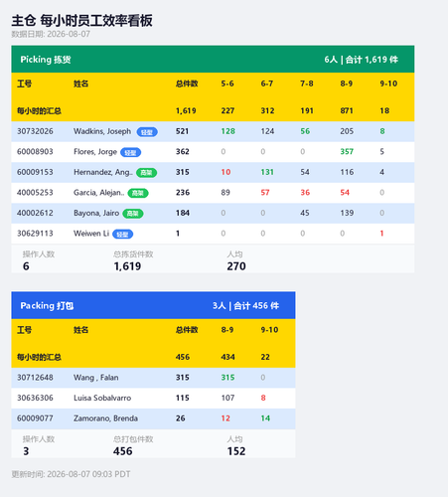448x497 pixels.
Task: Click the Packing hourly summary value 434
Action: coord(227,357)
